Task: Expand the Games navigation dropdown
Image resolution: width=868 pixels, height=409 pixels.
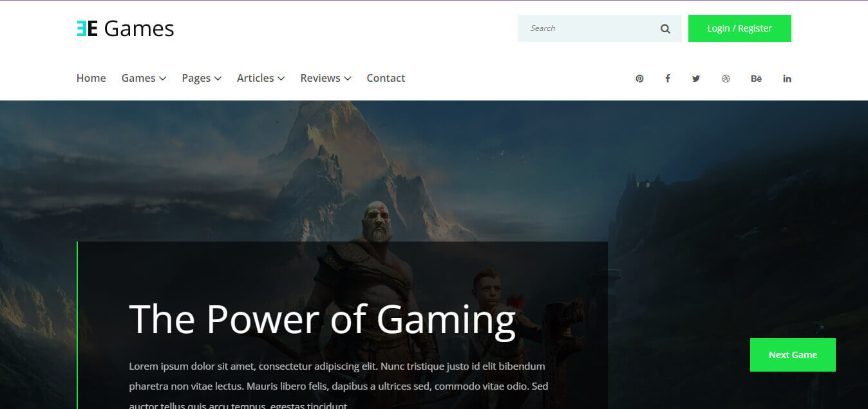Action: click(144, 78)
